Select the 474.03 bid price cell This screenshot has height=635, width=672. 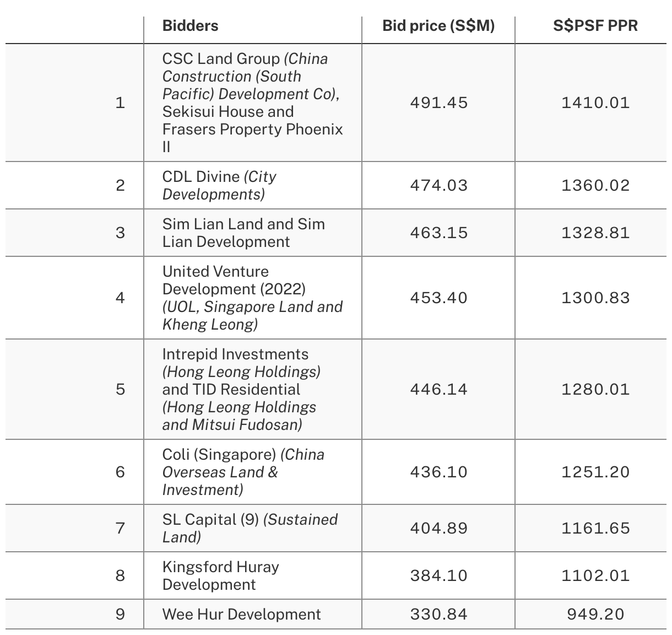[x=438, y=185]
